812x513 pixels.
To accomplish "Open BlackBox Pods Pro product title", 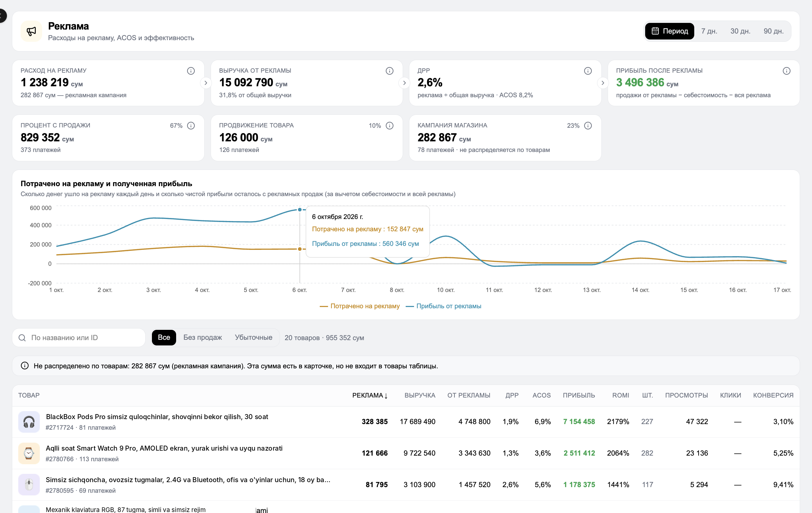I will point(157,416).
